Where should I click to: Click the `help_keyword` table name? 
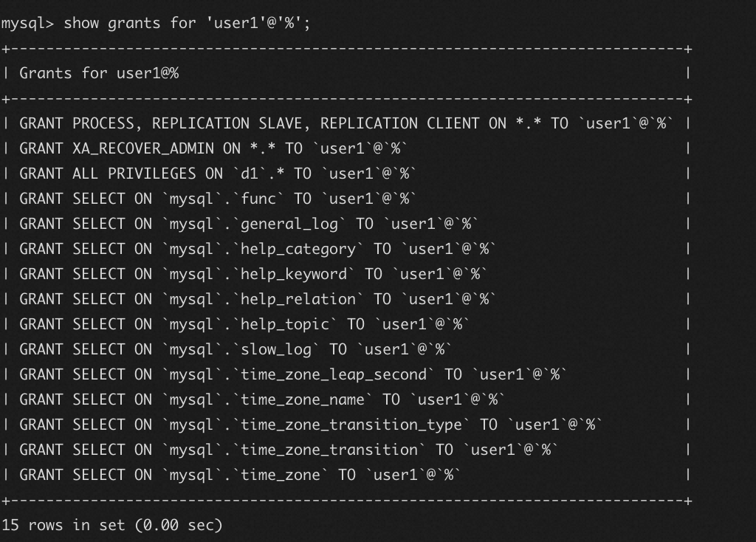(x=294, y=274)
